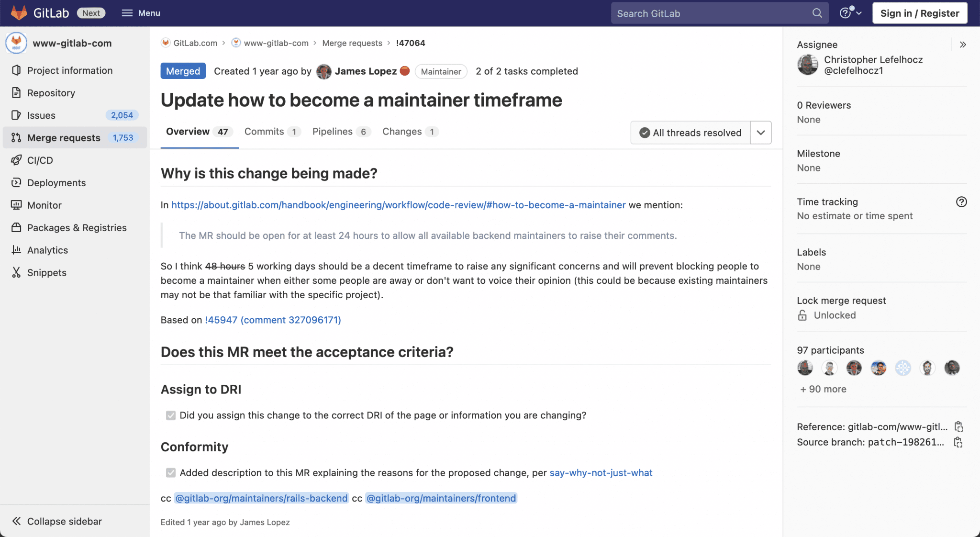980x537 pixels.
Task: Open the Changes tab
Action: point(411,132)
